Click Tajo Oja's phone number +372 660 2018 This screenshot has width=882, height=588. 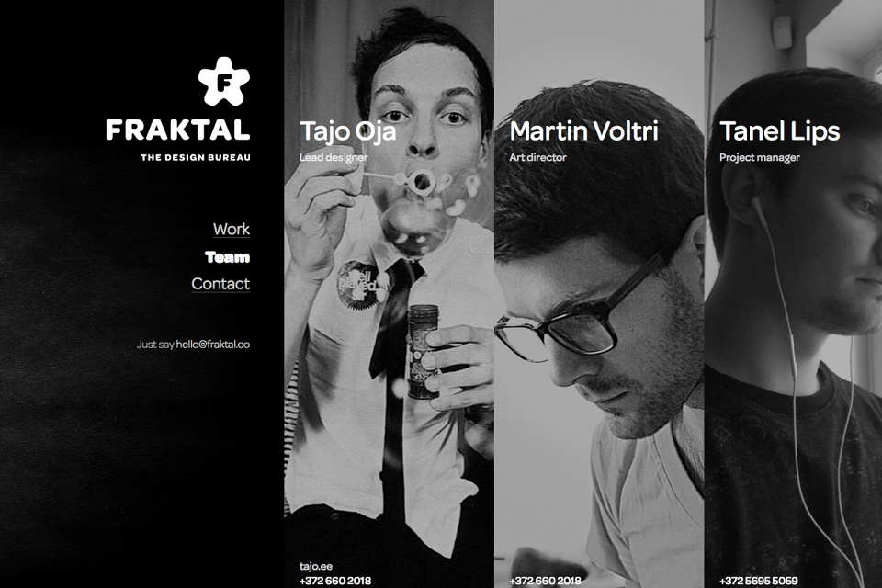click(335, 581)
